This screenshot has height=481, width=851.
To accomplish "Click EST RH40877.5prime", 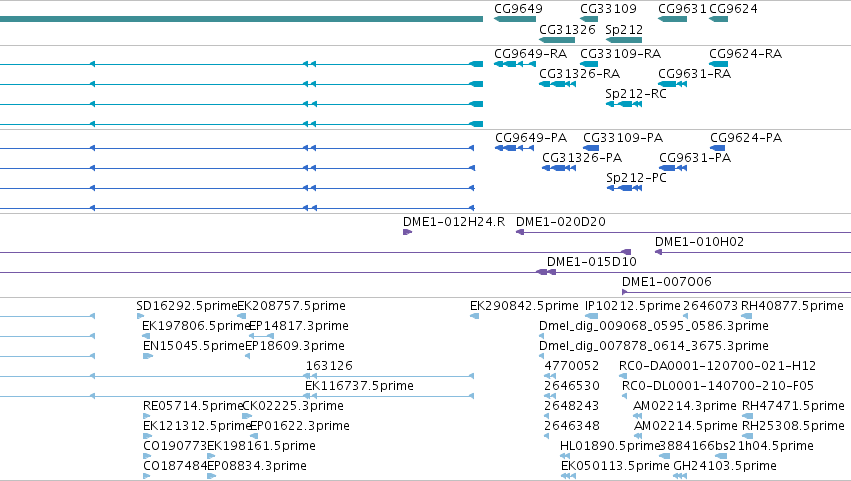I will 792,306.
